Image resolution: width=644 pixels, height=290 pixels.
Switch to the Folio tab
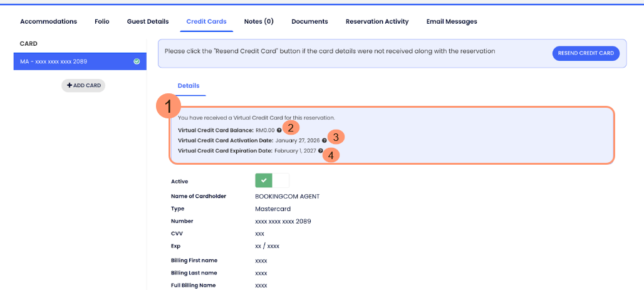click(102, 21)
